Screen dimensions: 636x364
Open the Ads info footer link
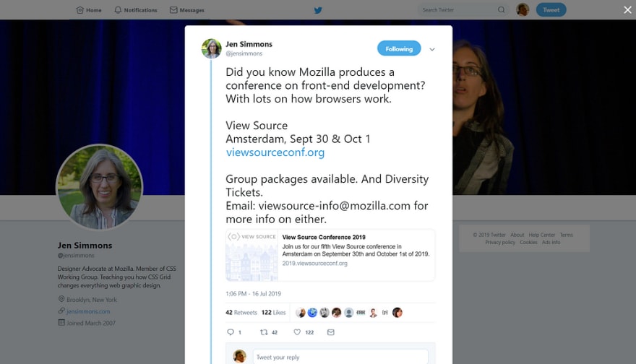click(x=551, y=243)
